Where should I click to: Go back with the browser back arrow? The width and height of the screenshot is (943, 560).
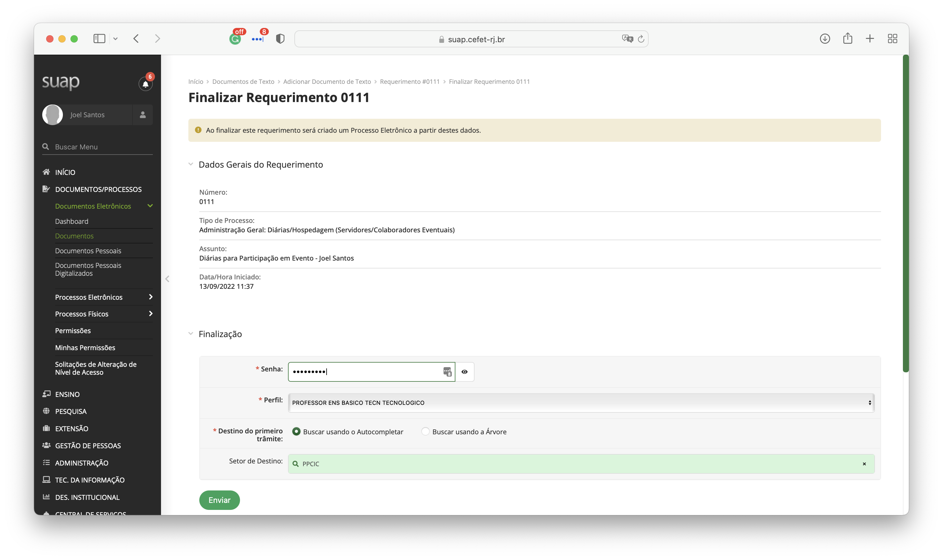136,39
